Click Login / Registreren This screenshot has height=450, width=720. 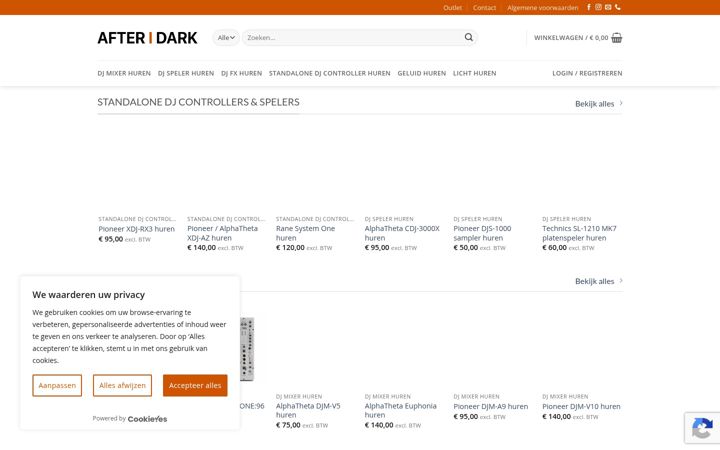(587, 73)
